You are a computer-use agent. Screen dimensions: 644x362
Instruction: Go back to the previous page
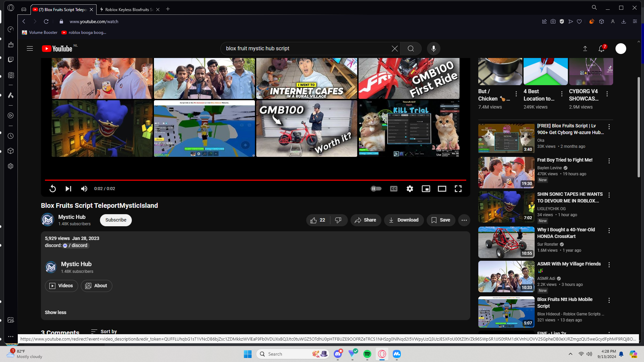[24, 21]
